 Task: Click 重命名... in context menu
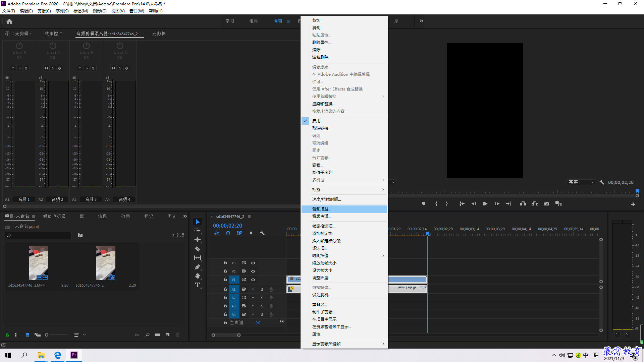pos(344,305)
